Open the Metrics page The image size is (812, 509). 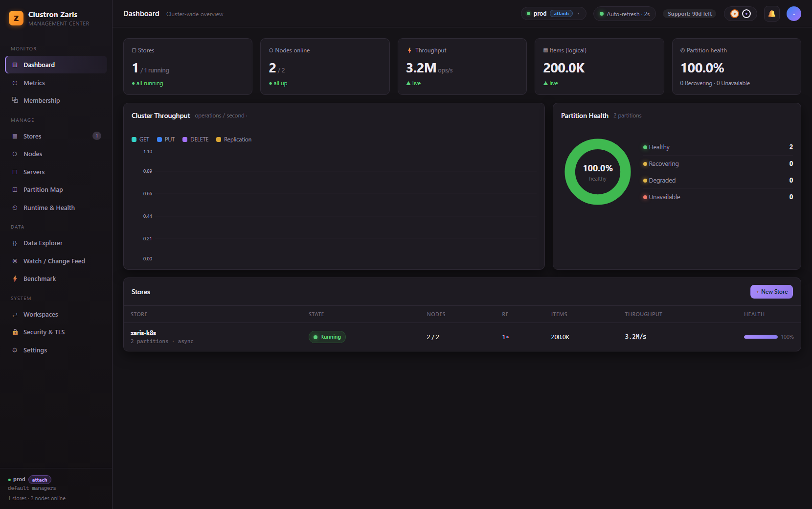pyautogui.click(x=56, y=83)
